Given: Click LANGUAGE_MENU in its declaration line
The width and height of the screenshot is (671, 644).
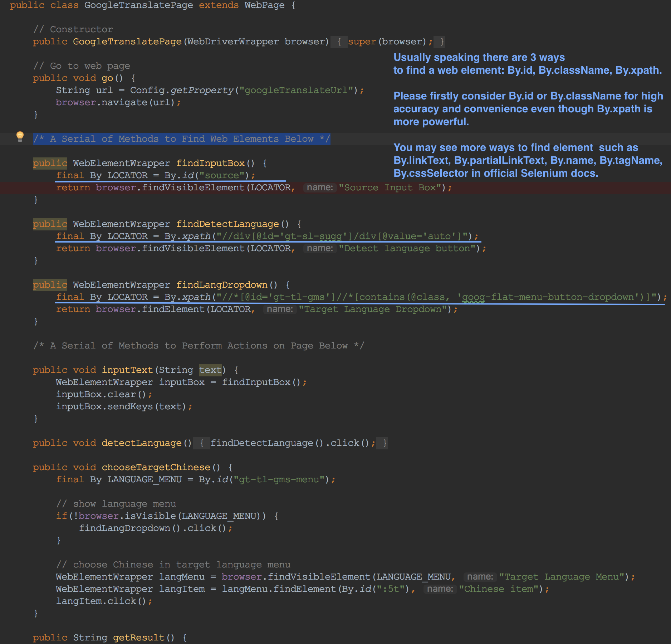Looking at the screenshot, I should click(x=145, y=479).
